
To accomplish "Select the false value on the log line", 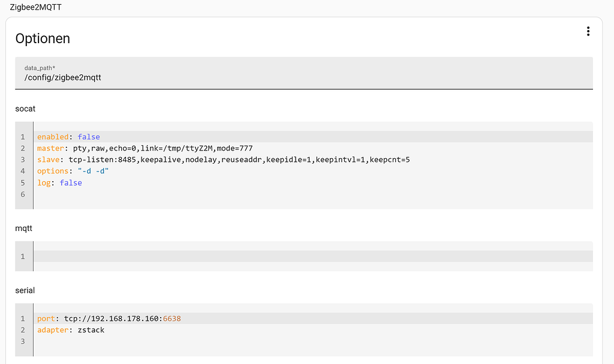I will (x=70, y=182).
